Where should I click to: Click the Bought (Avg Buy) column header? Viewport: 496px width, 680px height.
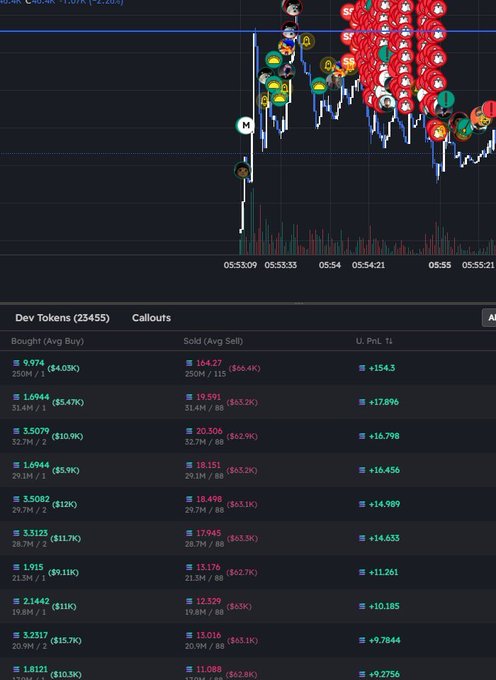click(47, 341)
